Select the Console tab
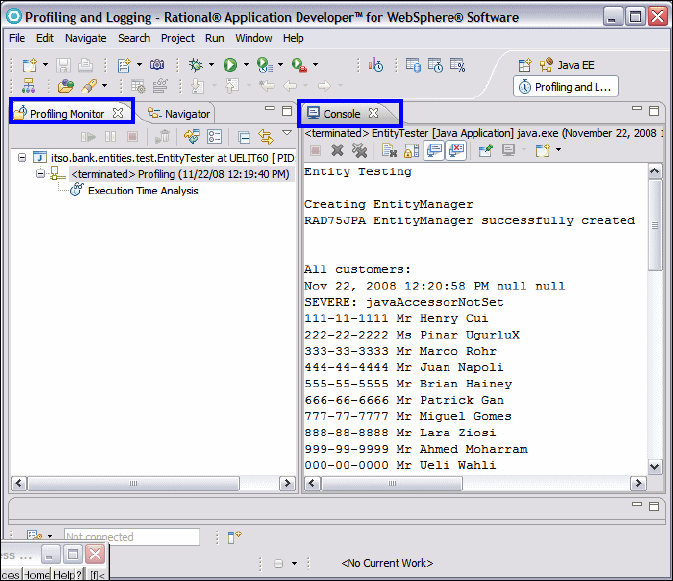 click(342, 114)
